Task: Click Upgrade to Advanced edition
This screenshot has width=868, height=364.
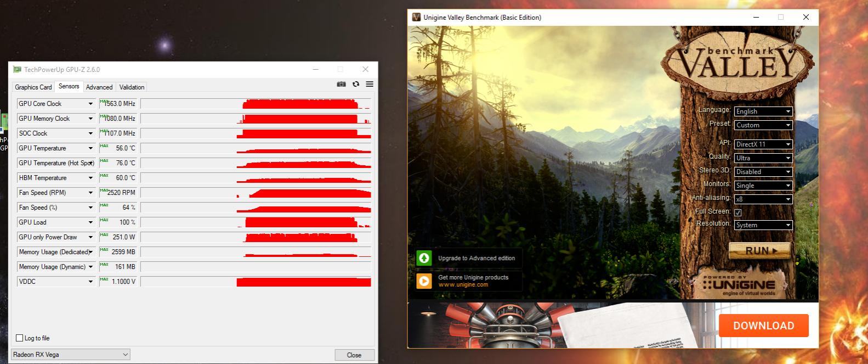Action: (476, 258)
